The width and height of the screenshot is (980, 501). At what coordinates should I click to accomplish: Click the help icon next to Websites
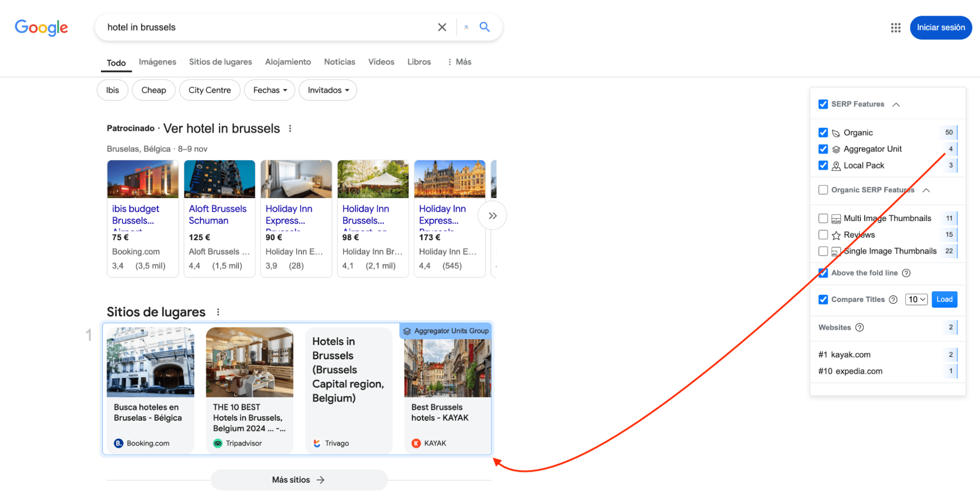[x=859, y=327]
